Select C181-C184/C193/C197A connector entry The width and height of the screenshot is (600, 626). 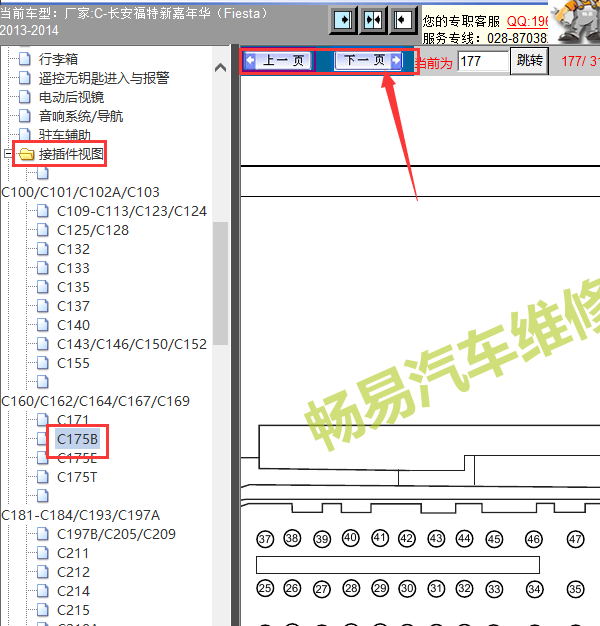point(80,515)
